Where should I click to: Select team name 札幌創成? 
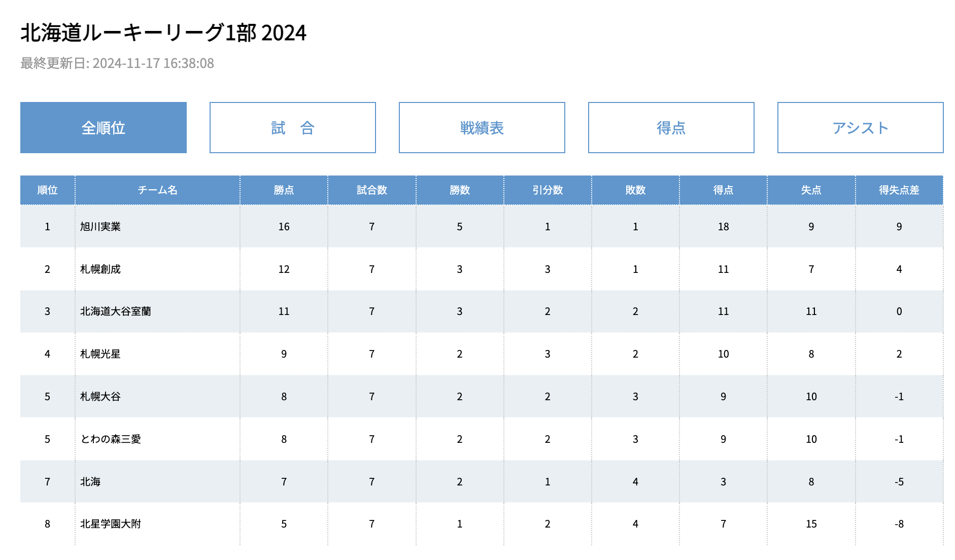100,269
